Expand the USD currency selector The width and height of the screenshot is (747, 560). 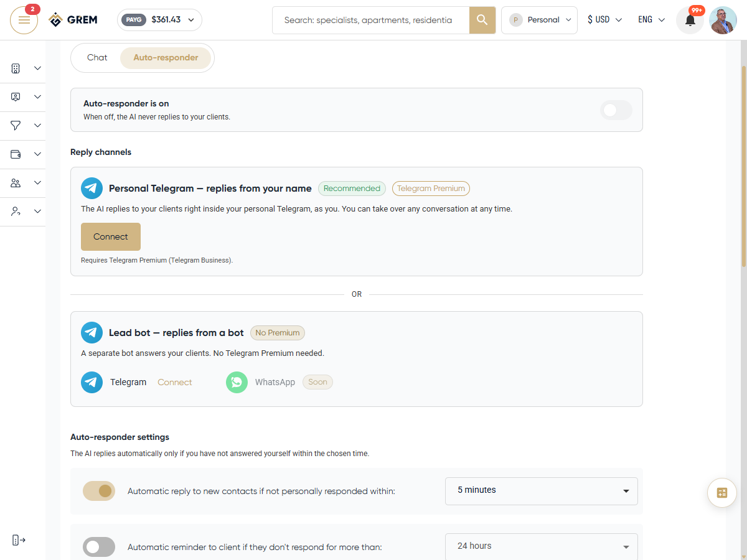click(604, 20)
